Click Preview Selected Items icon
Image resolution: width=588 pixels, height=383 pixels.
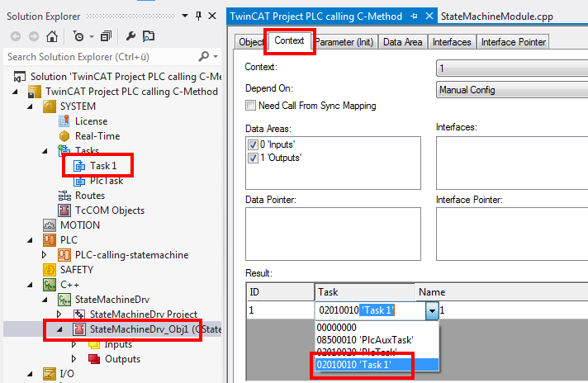149,36
